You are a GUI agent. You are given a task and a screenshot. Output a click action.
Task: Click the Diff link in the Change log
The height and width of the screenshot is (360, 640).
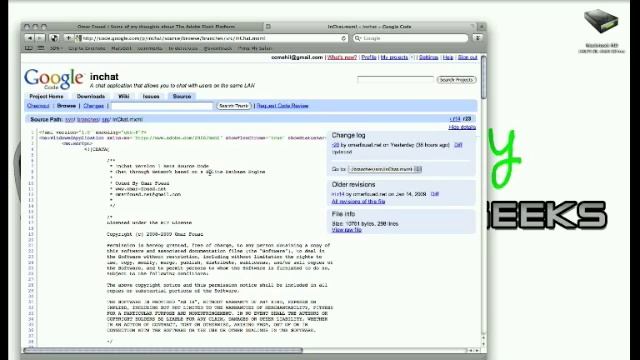458,145
